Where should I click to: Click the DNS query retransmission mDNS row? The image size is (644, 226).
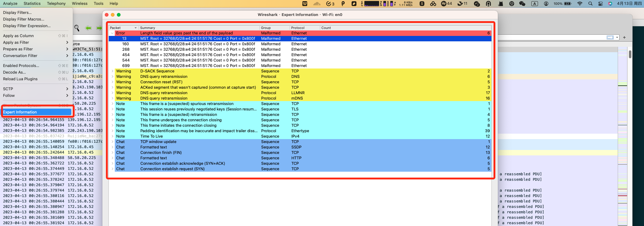coord(300,98)
